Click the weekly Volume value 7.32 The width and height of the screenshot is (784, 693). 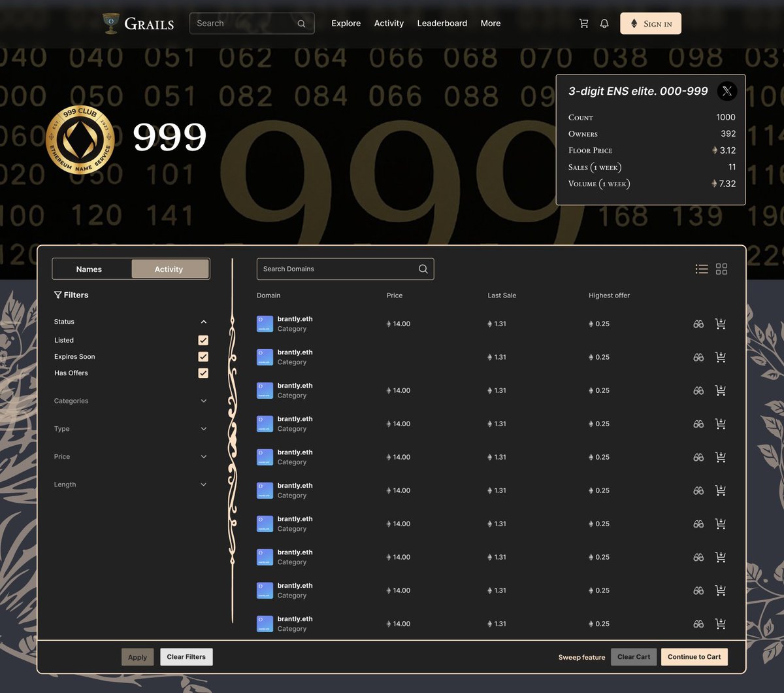727,184
